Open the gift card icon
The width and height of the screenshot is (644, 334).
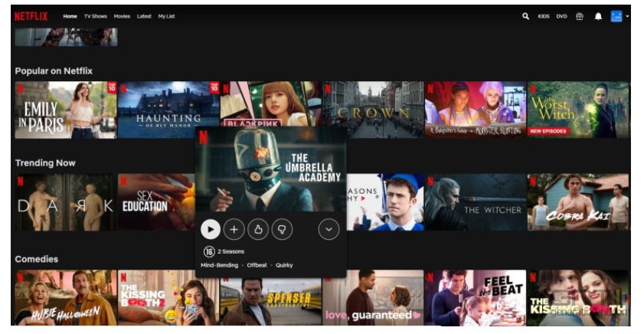[x=580, y=16]
